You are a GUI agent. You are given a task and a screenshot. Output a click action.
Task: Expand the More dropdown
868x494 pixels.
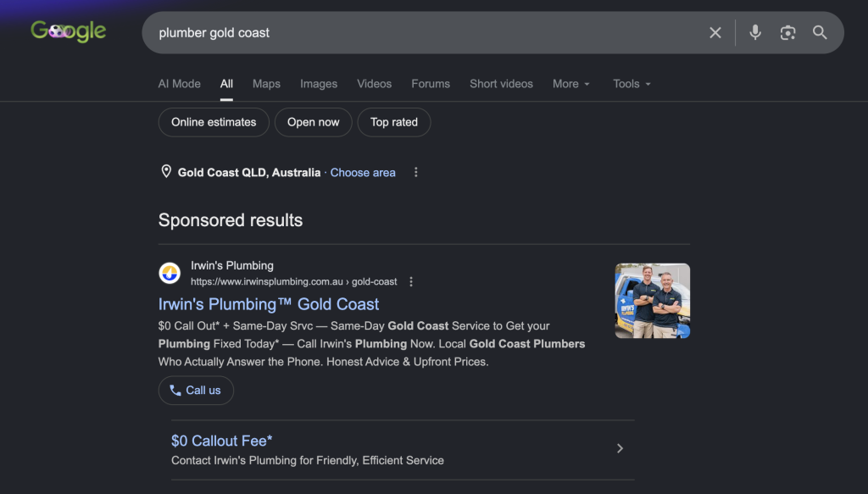tap(571, 84)
